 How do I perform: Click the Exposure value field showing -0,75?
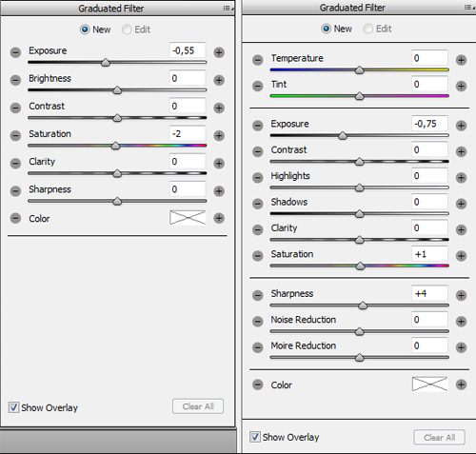(429, 124)
